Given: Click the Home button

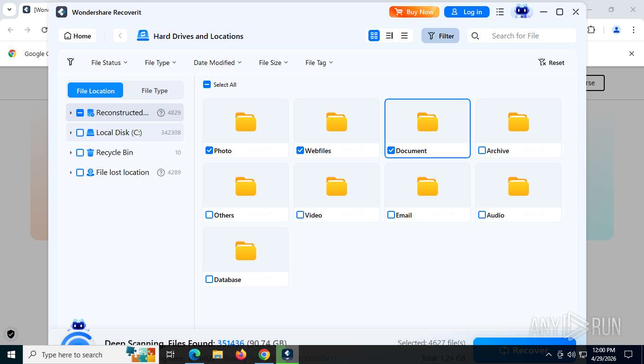Looking at the screenshot, I should pos(77,36).
